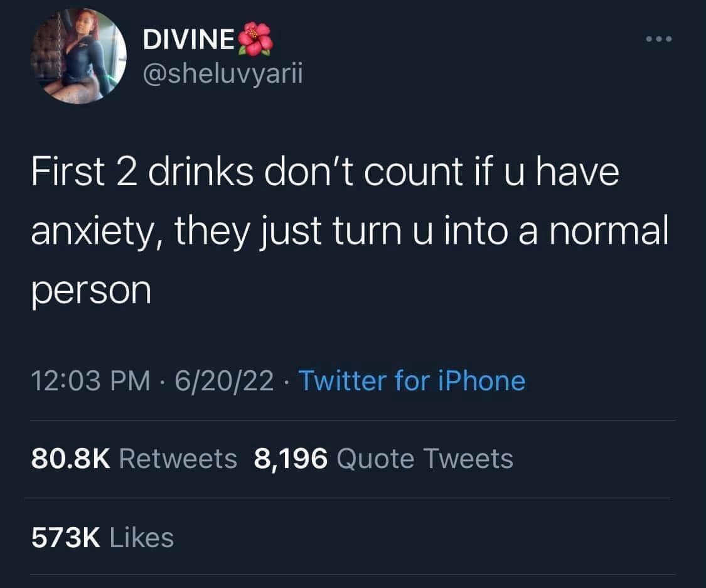Click the word 'person' in the tweet
The image size is (706, 588).
(x=91, y=291)
